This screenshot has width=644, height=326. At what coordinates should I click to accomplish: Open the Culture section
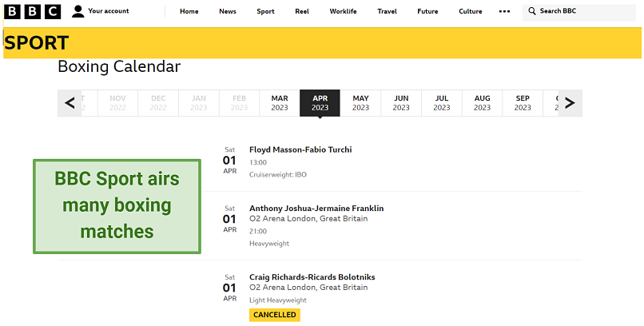471,11
